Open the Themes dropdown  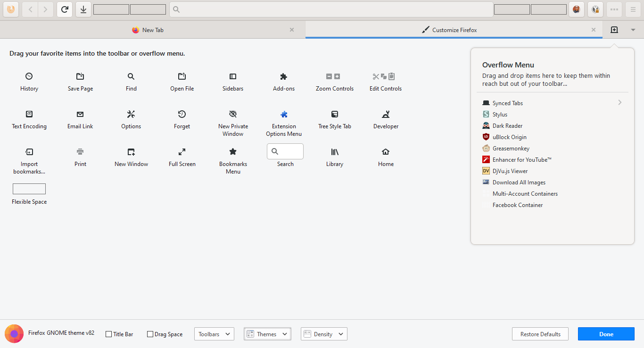(267, 334)
